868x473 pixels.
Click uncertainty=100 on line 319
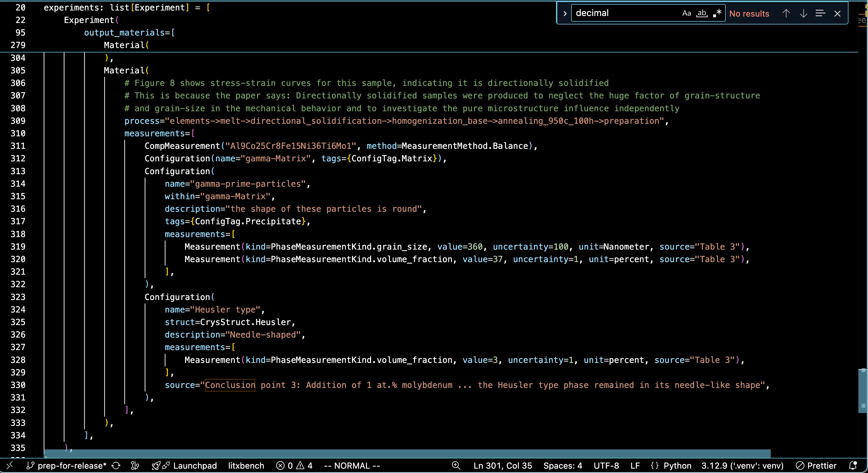click(531, 246)
